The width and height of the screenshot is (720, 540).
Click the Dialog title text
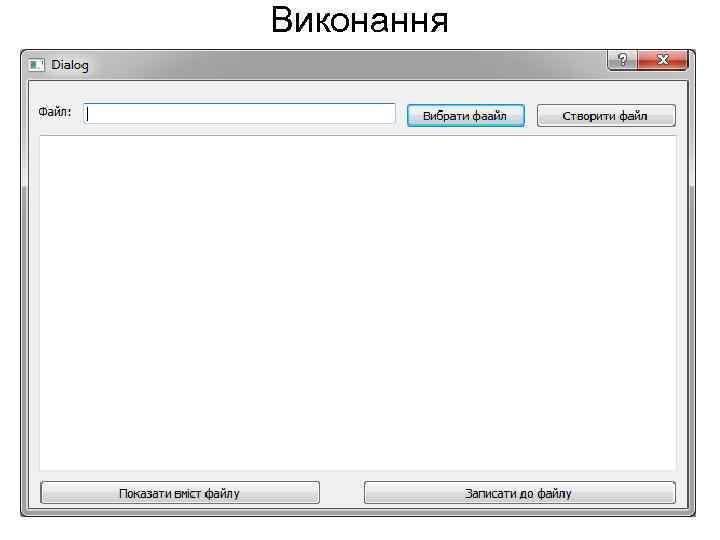coord(70,65)
